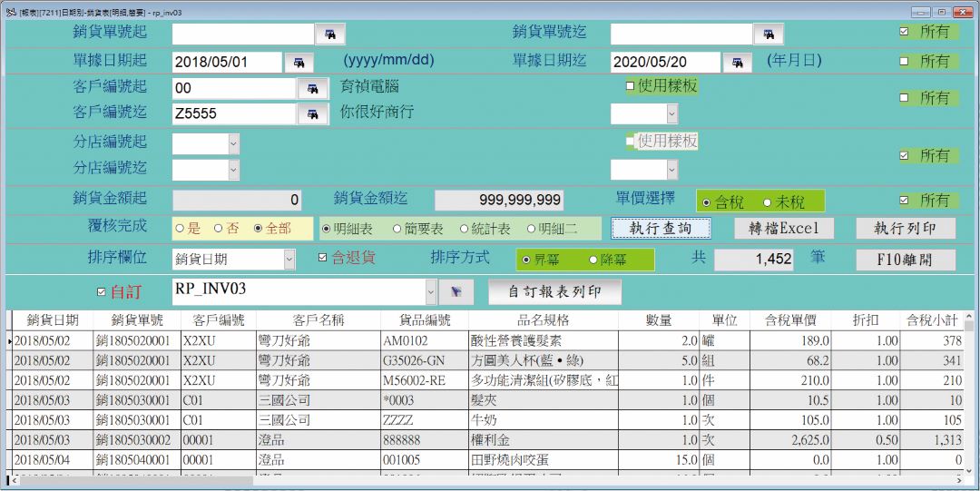The height and width of the screenshot is (491, 980).
Task: Choose 明細二 report type
Action: click(531, 229)
